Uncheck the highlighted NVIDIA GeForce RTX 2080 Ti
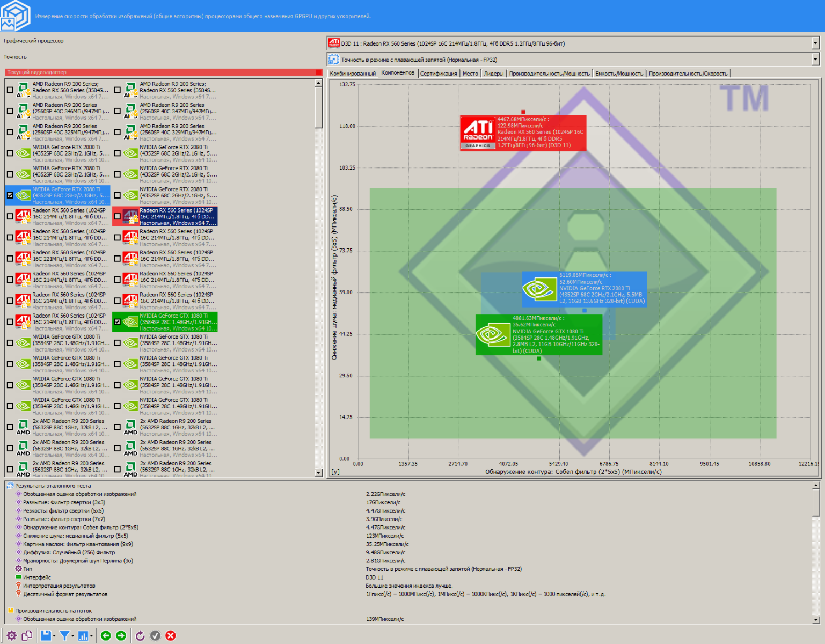825x644 pixels. click(10, 195)
